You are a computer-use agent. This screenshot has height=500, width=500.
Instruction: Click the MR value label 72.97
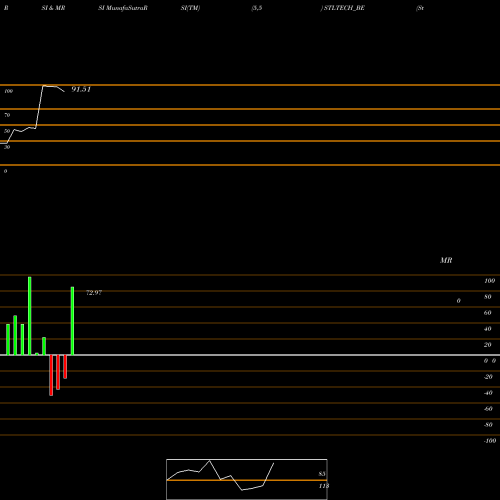(x=94, y=293)
